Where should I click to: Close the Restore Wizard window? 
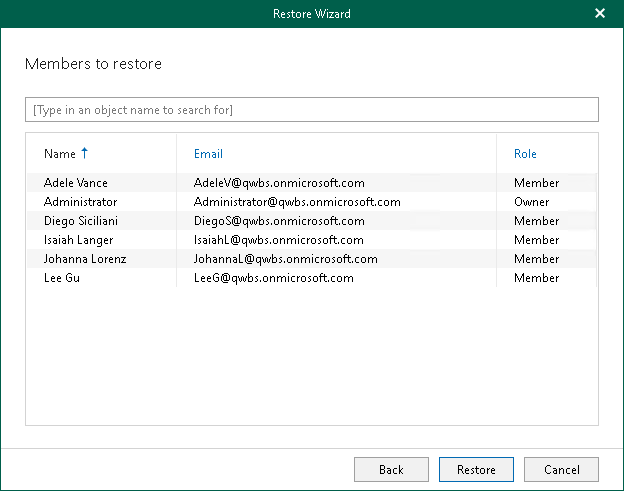click(x=600, y=14)
